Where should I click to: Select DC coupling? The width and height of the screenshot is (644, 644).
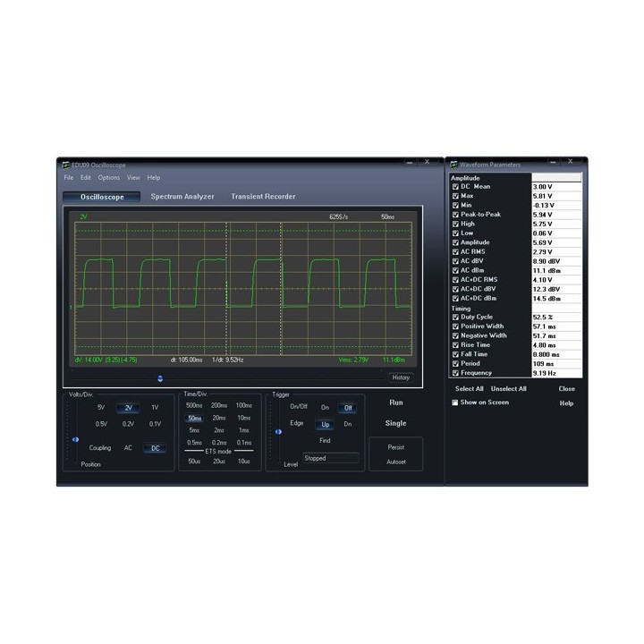pos(155,448)
